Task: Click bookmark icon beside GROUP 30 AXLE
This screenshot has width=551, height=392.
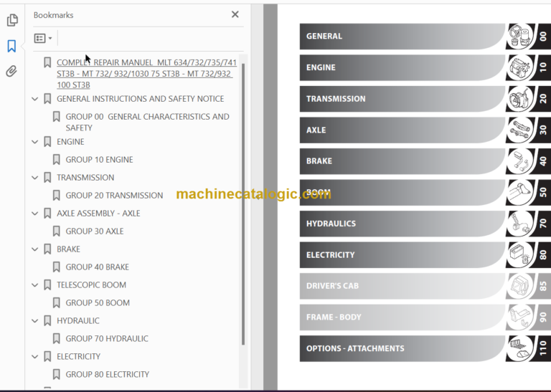Action: click(x=56, y=231)
